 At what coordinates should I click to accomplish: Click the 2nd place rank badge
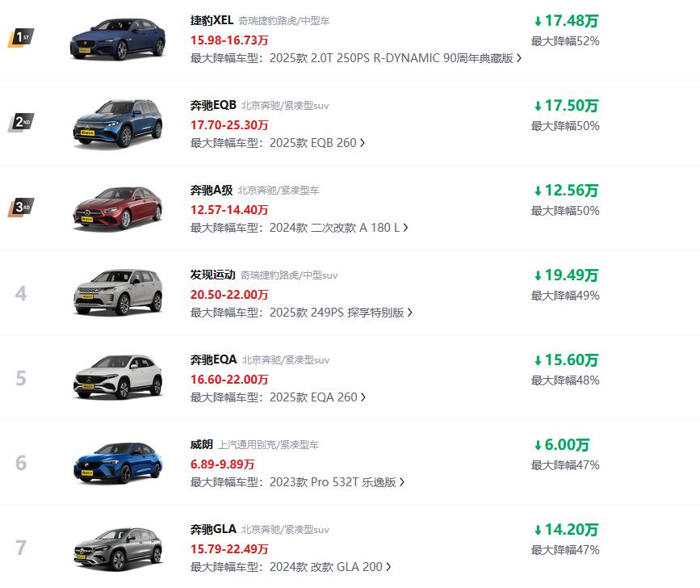tap(21, 123)
